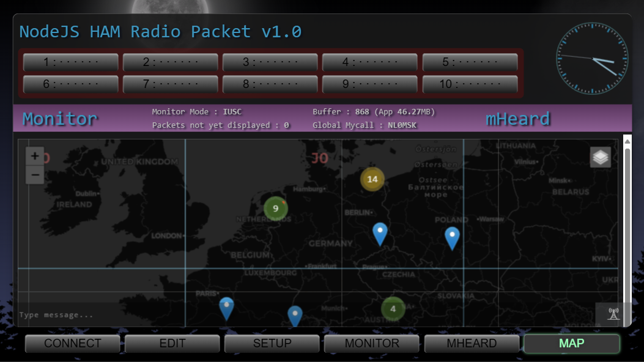Select connection channel 5 button
The height and width of the screenshot is (362, 644).
click(470, 62)
